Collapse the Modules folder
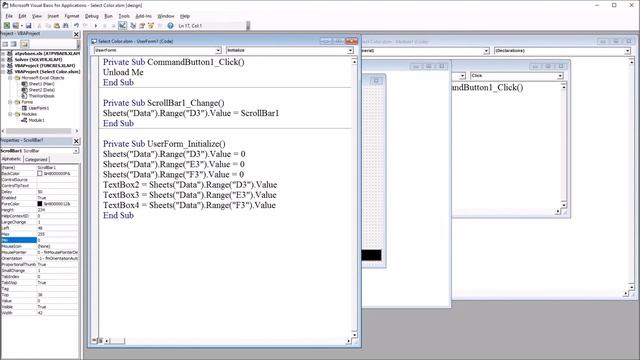This screenshot has height=360, width=640. [10, 114]
